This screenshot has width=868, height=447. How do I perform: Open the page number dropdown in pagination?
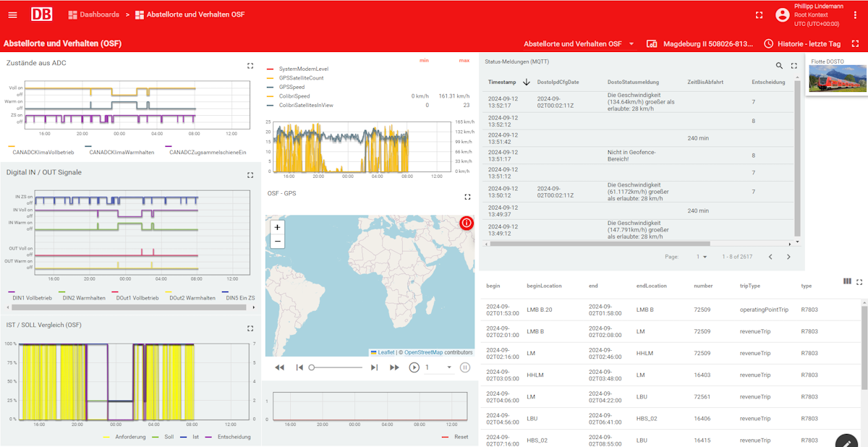(702, 257)
